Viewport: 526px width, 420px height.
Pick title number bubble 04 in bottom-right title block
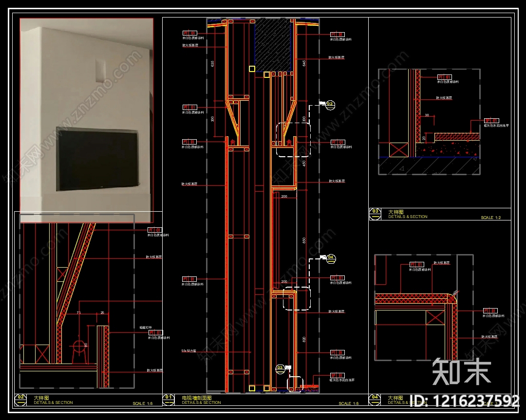point(375,399)
